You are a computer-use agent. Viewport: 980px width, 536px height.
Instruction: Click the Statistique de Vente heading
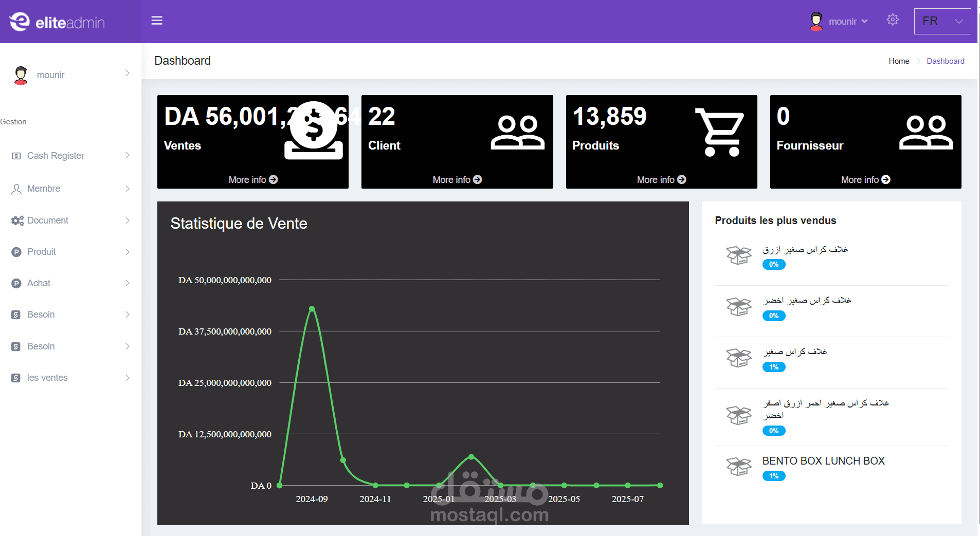tap(239, 224)
